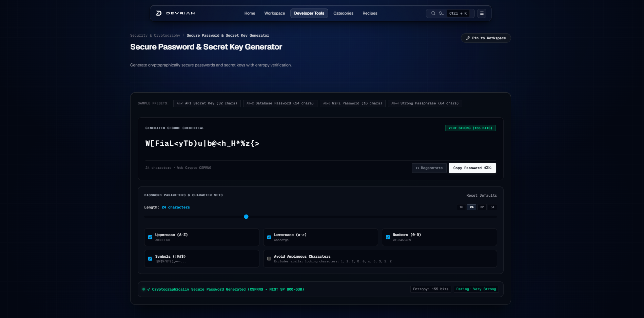Viewport: 644px width, 318px height.
Task: Select the API Secret Key preset
Action: tap(207, 103)
